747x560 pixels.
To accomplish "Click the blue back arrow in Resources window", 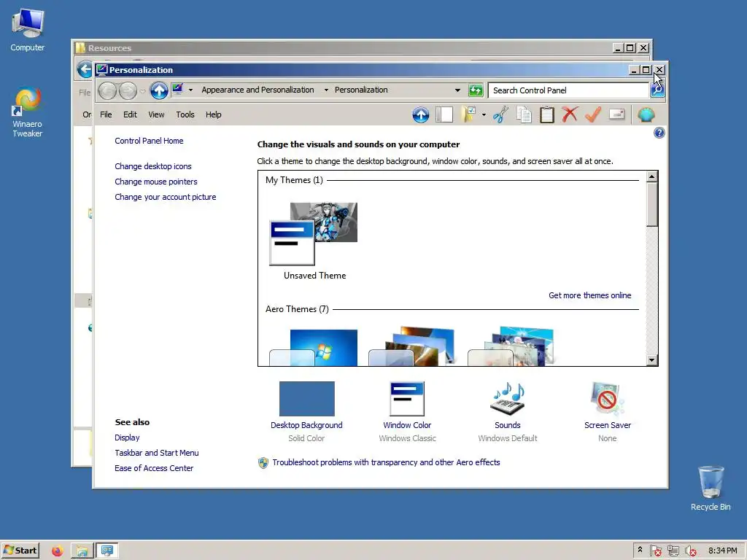I will click(85, 69).
